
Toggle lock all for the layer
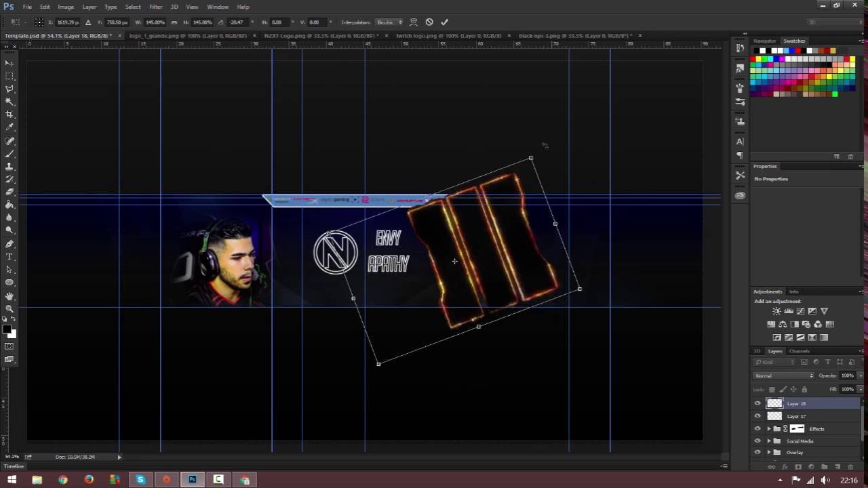click(x=804, y=389)
